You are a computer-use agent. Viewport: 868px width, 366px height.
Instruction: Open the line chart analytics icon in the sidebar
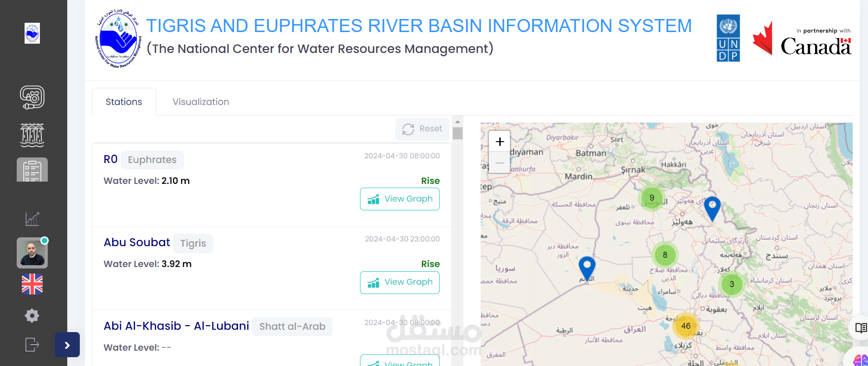32,219
